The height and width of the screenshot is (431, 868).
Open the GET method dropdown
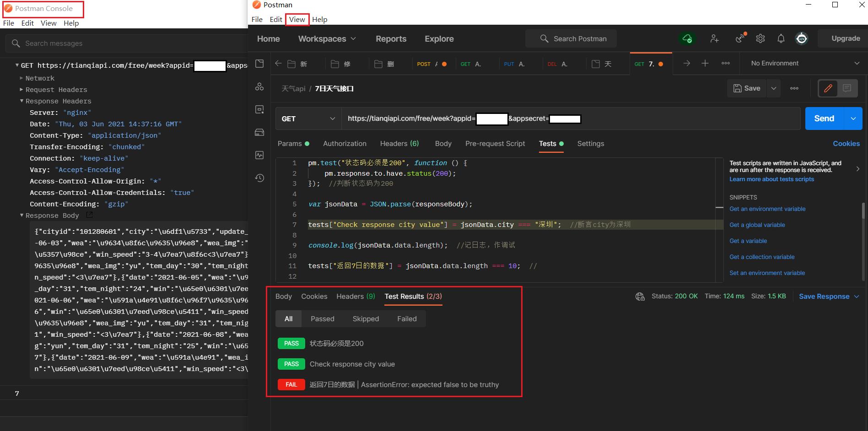click(x=308, y=119)
